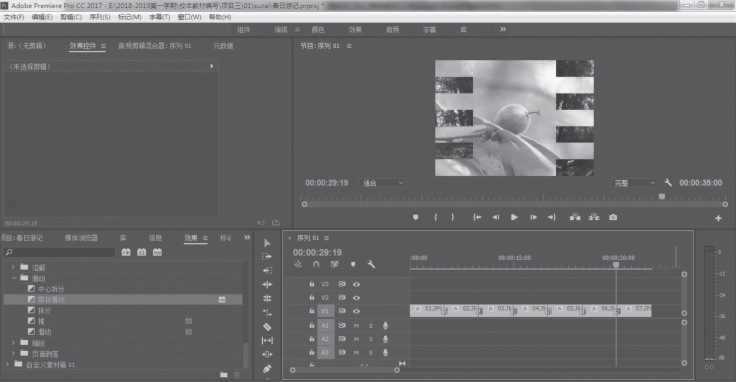Viewport: 736px width, 382px height.
Task: Toggle V2 track output eye
Action: pyautogui.click(x=357, y=298)
